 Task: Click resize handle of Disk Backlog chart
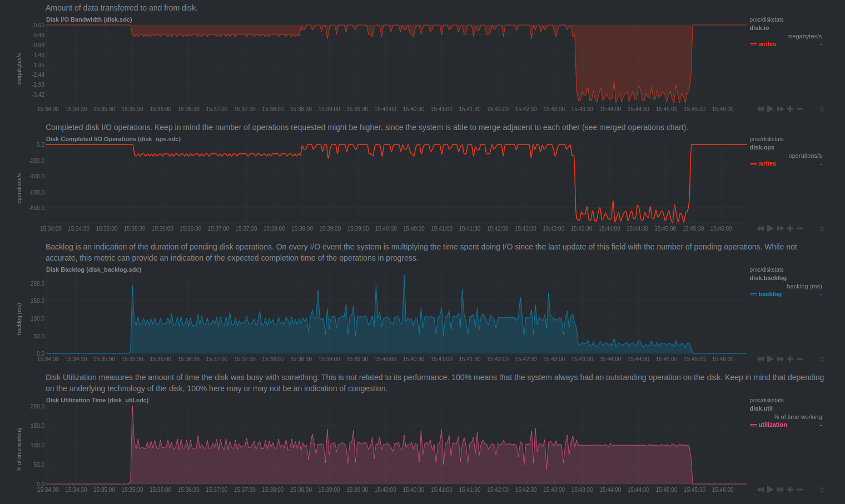click(x=822, y=359)
